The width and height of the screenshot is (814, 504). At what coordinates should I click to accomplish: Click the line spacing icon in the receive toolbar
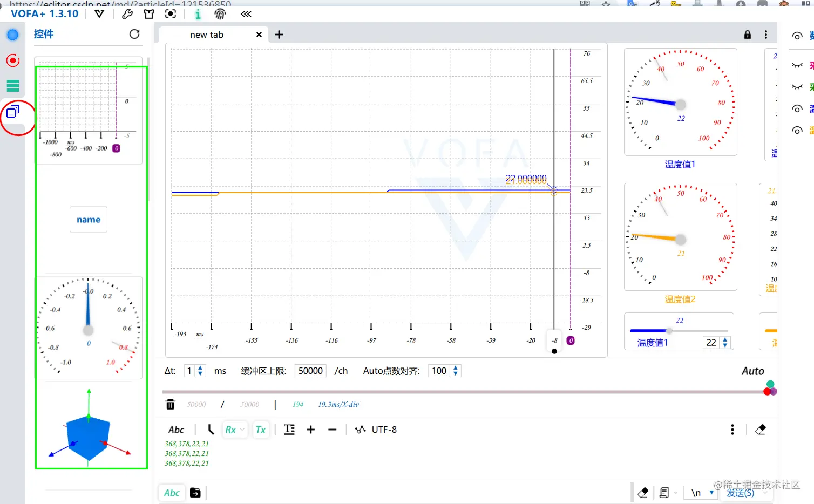[289, 430]
